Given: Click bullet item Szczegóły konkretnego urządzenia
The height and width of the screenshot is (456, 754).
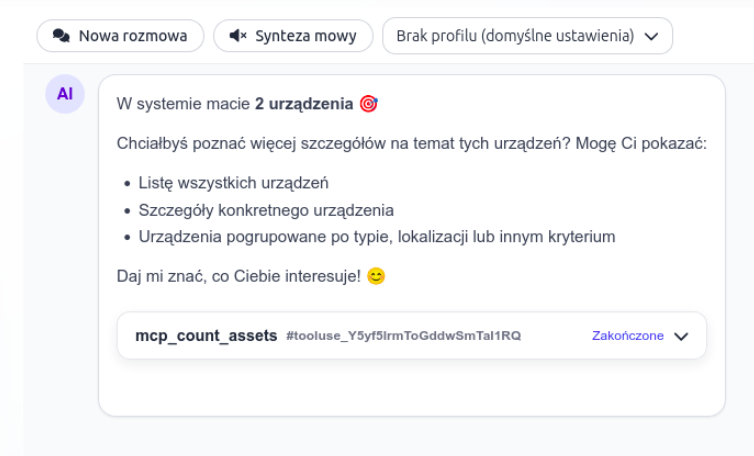Looking at the screenshot, I should pos(265,211).
